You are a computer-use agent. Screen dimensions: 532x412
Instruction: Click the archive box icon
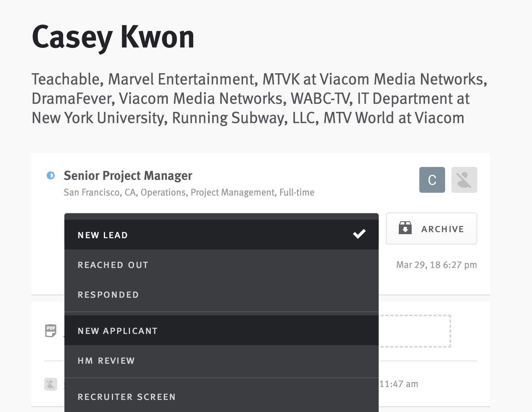pos(405,228)
